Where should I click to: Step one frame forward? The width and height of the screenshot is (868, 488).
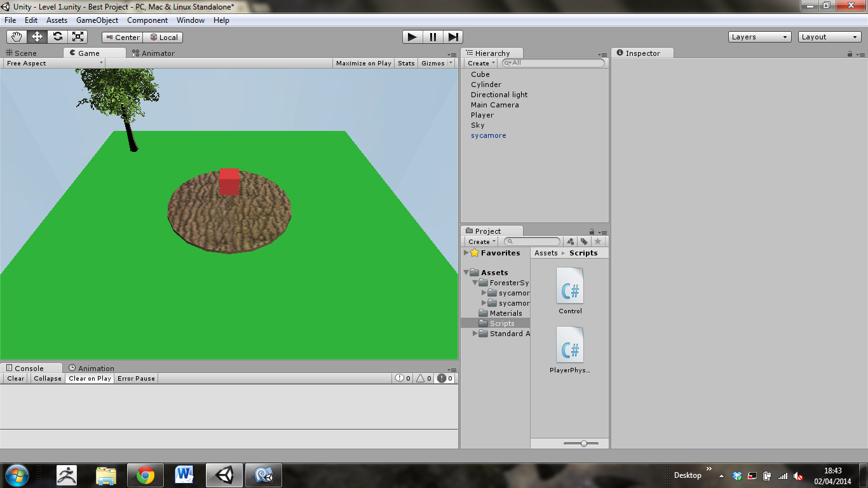point(453,37)
